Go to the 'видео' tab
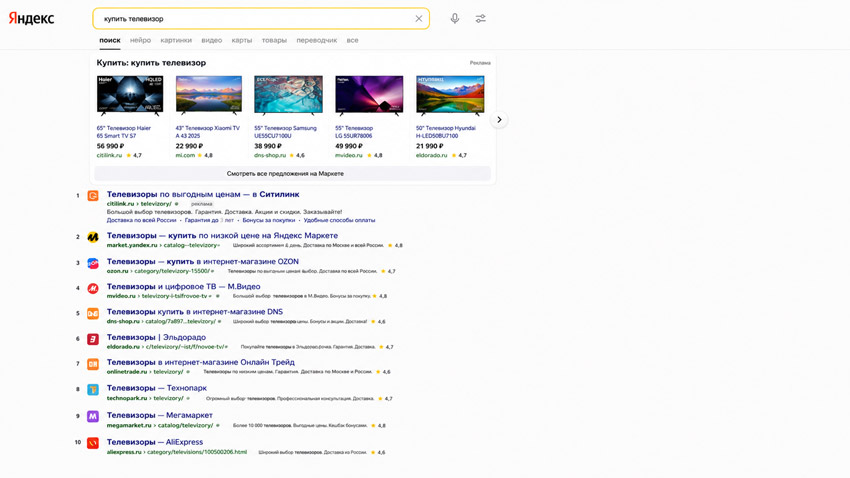The width and height of the screenshot is (850, 478). point(211,40)
